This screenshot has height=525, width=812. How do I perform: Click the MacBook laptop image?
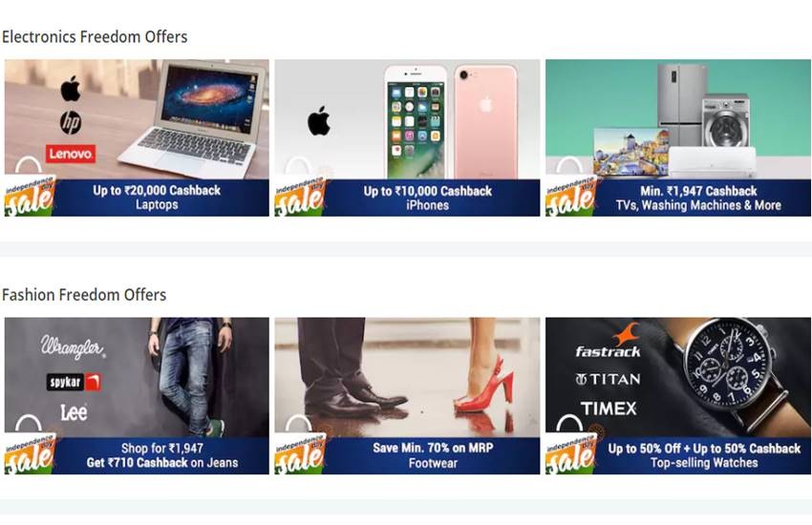(x=194, y=119)
